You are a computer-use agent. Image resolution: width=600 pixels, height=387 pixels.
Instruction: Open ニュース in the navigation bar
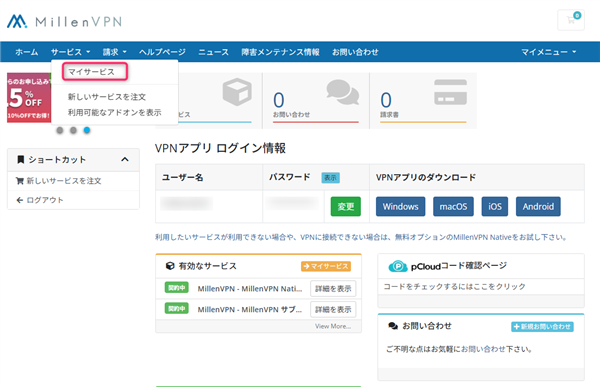tap(213, 52)
